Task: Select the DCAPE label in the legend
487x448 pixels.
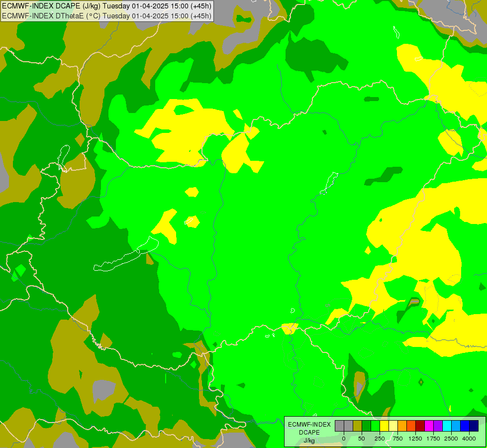Action: [309, 433]
